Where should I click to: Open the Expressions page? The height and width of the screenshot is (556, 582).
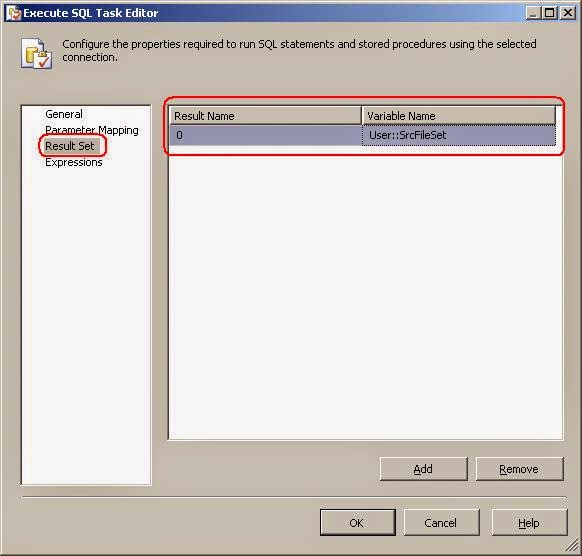point(73,162)
